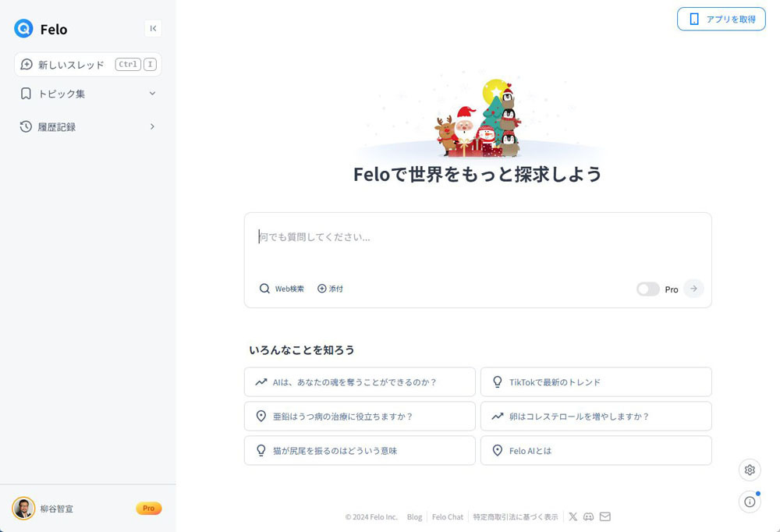Open the info circle icon
The height and width of the screenshot is (532, 780).
(x=750, y=502)
